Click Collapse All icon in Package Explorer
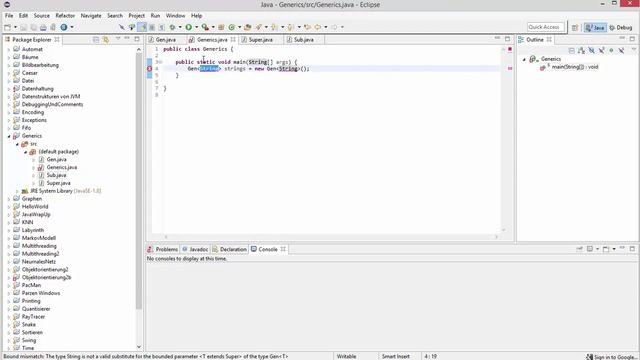640x360 pixels. [x=96, y=39]
